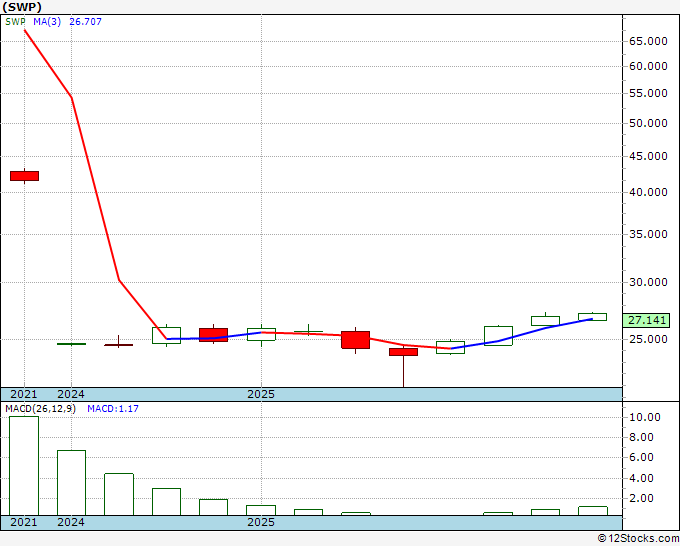This screenshot has width=680, height=546.
Task: Click the MA(3) legend label
Action: pos(47,22)
